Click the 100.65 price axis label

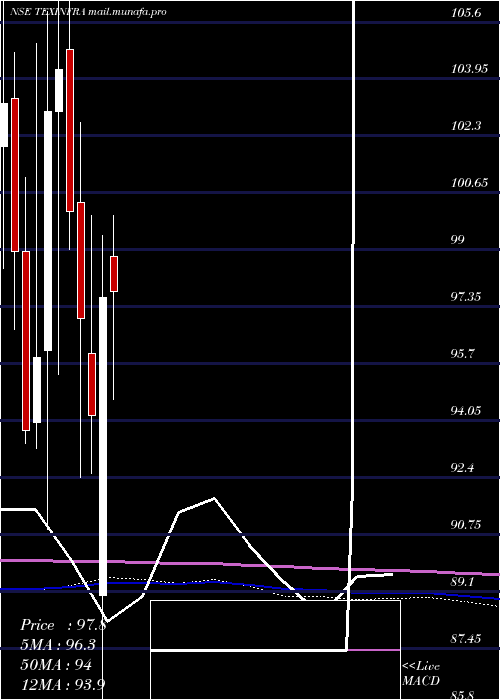coord(469,183)
